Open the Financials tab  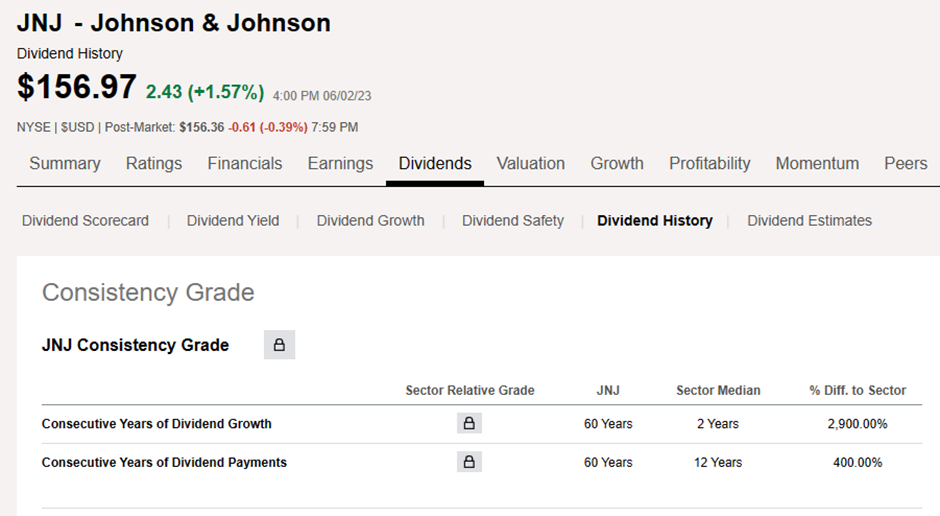[x=245, y=164]
